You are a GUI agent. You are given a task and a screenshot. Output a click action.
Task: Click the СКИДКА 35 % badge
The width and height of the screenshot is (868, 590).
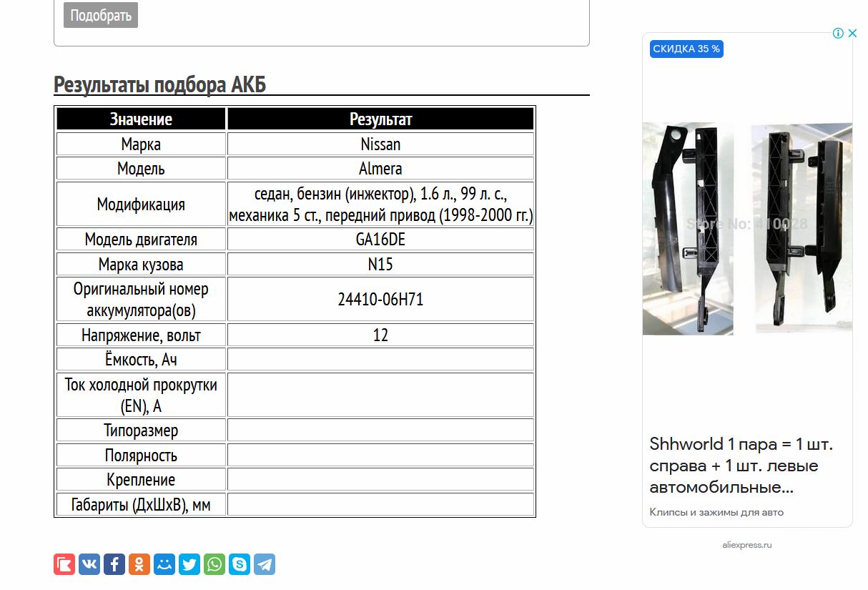click(x=686, y=49)
